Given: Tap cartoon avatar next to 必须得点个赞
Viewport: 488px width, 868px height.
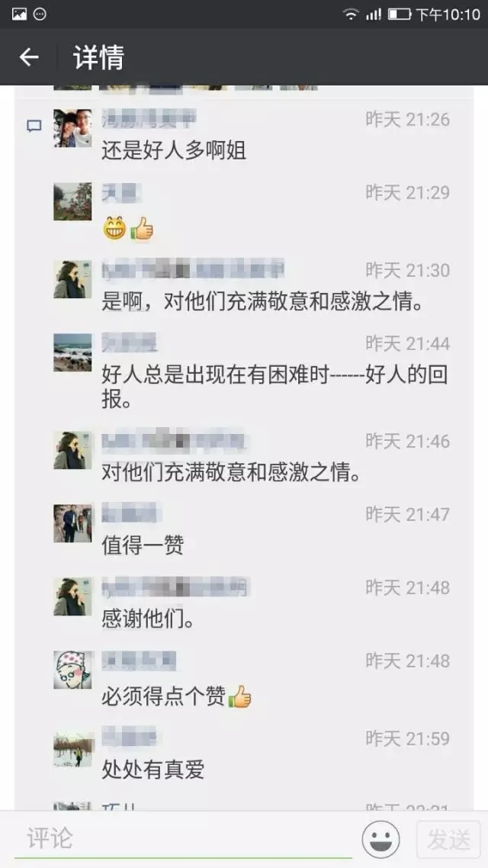Looking at the screenshot, I should (x=72, y=670).
